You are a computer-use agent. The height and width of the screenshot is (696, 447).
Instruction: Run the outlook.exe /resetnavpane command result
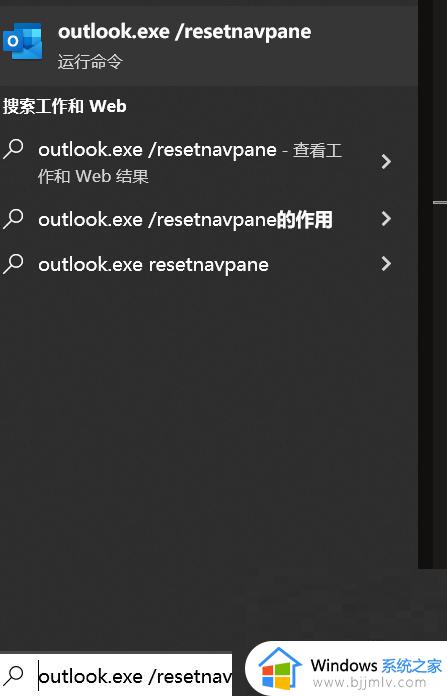click(x=209, y=46)
